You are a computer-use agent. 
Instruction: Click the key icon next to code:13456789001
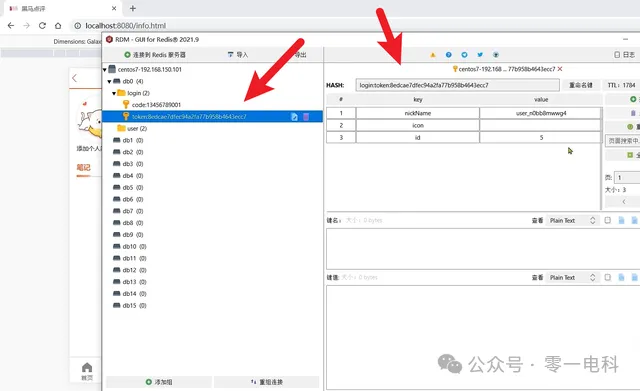pos(126,105)
